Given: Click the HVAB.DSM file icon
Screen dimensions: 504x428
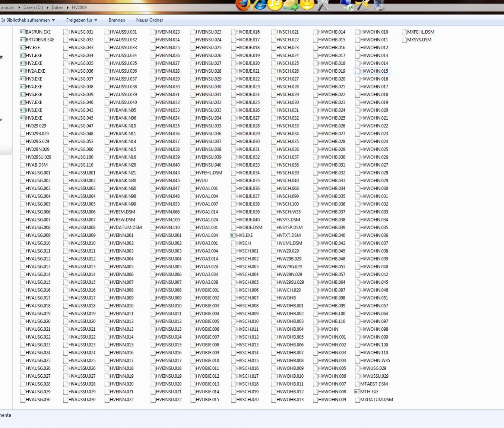Looking at the screenshot, I should click(x=23, y=165).
